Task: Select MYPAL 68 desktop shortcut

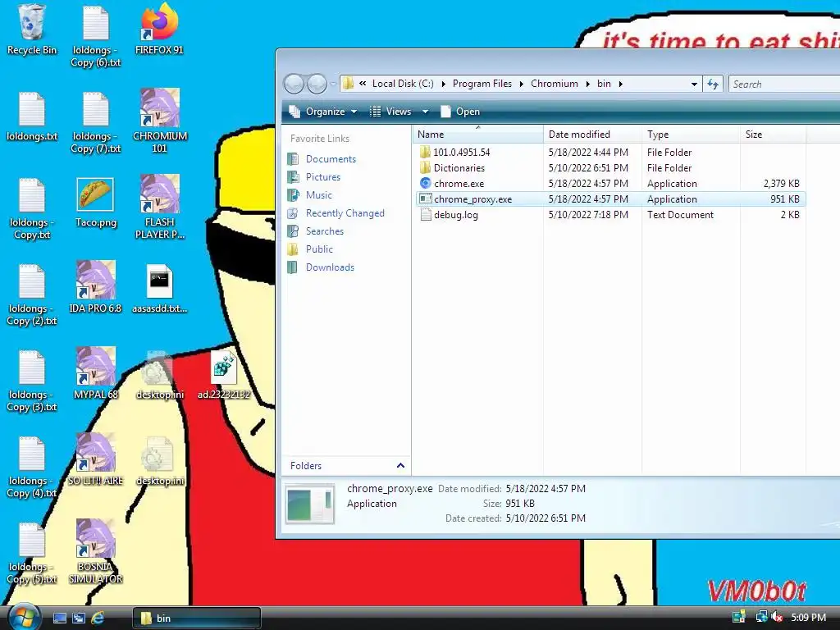Action: click(95, 373)
